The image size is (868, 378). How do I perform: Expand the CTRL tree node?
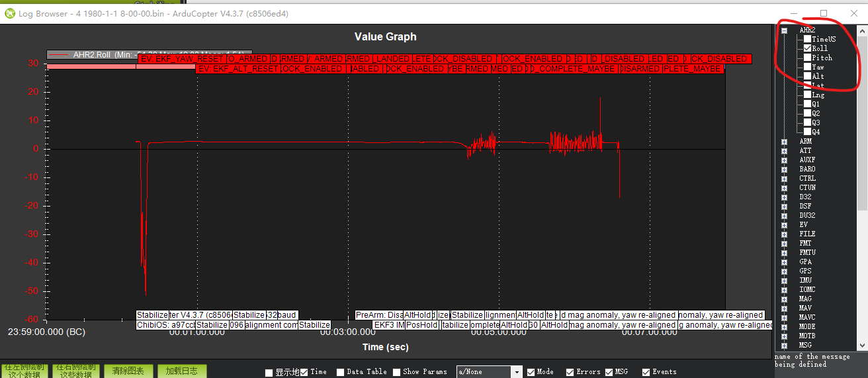click(784, 178)
